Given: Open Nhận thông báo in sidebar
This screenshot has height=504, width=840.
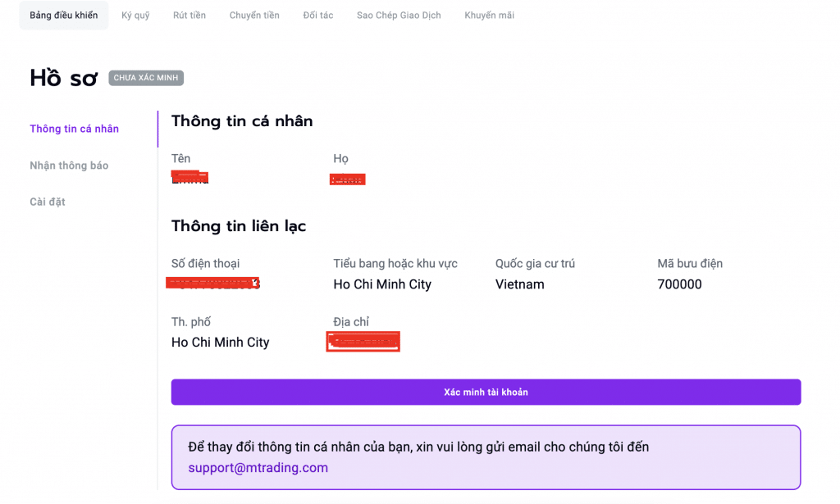Looking at the screenshot, I should (x=69, y=166).
